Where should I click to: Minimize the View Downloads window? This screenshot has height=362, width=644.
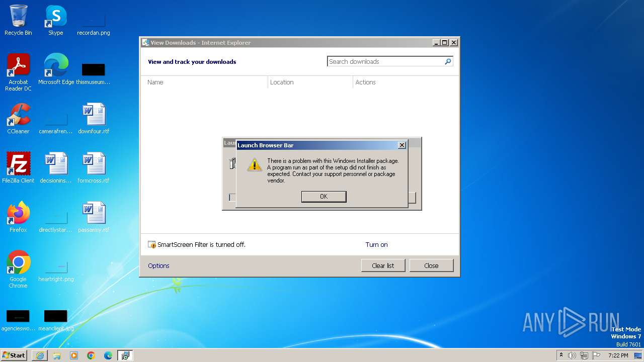click(436, 43)
